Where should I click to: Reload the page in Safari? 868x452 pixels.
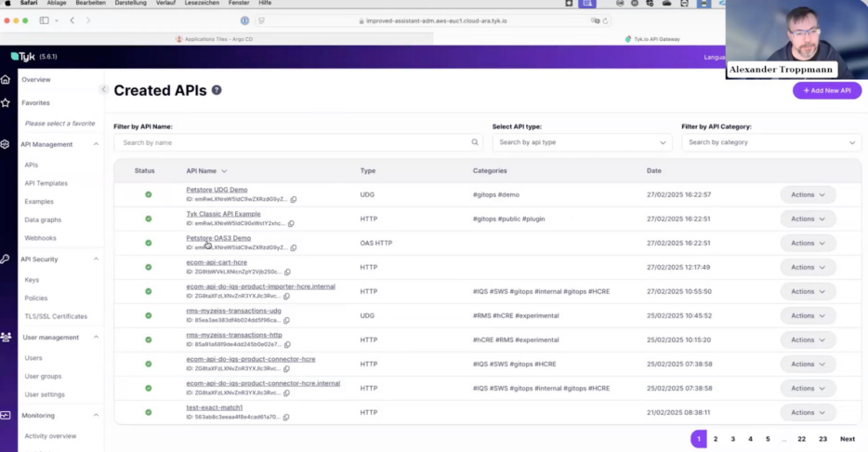pos(605,21)
